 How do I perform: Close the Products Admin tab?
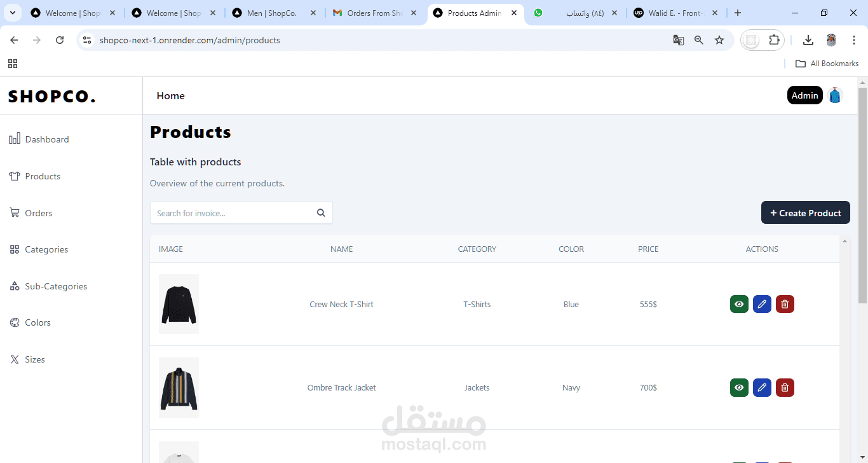point(514,13)
